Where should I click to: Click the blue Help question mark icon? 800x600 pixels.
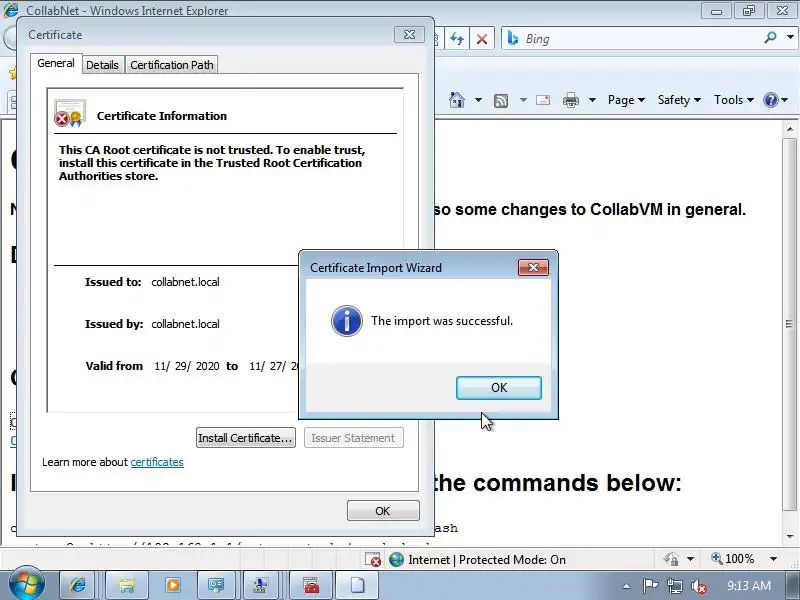[x=770, y=99]
